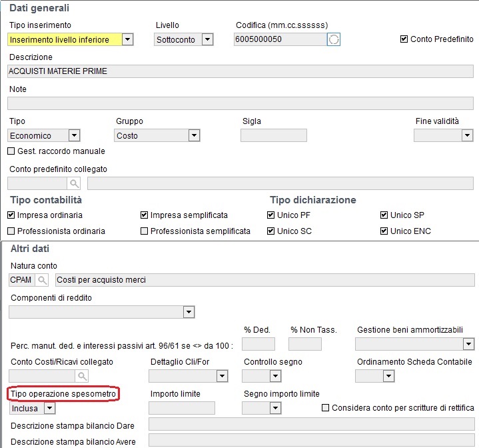
Task: Check Professionista ordinaria option
Action: [11, 231]
